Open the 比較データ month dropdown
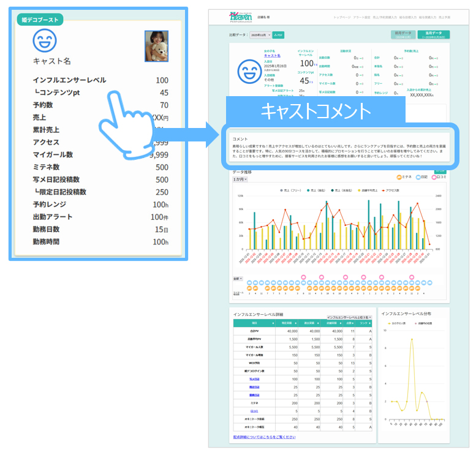This screenshot has width=476, height=455. pyautogui.click(x=260, y=36)
